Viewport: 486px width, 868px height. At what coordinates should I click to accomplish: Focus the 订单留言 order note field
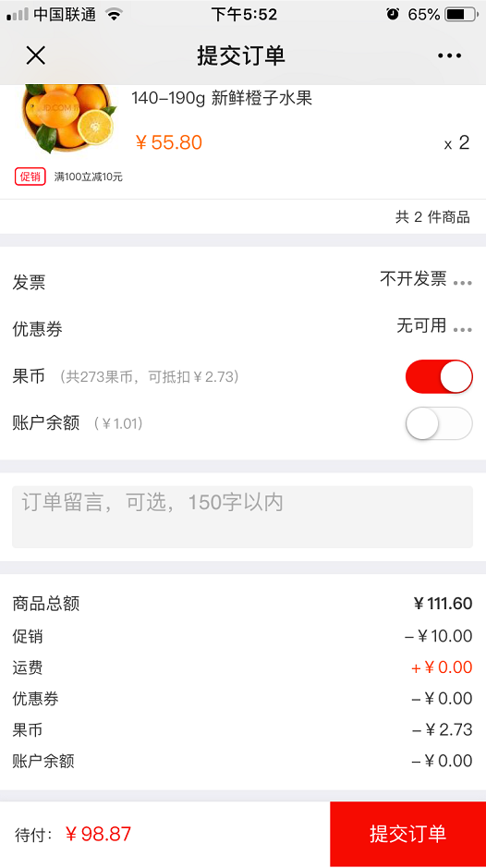pyautogui.click(x=242, y=517)
